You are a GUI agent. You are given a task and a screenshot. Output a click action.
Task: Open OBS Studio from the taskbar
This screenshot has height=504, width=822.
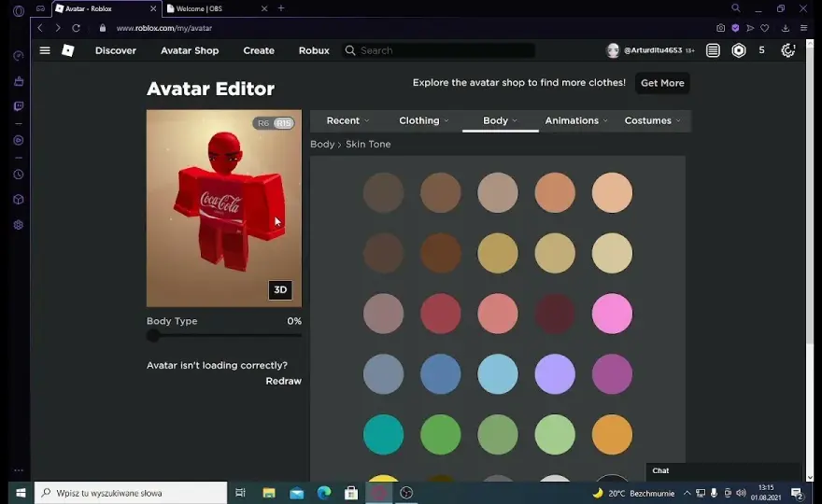point(406,493)
